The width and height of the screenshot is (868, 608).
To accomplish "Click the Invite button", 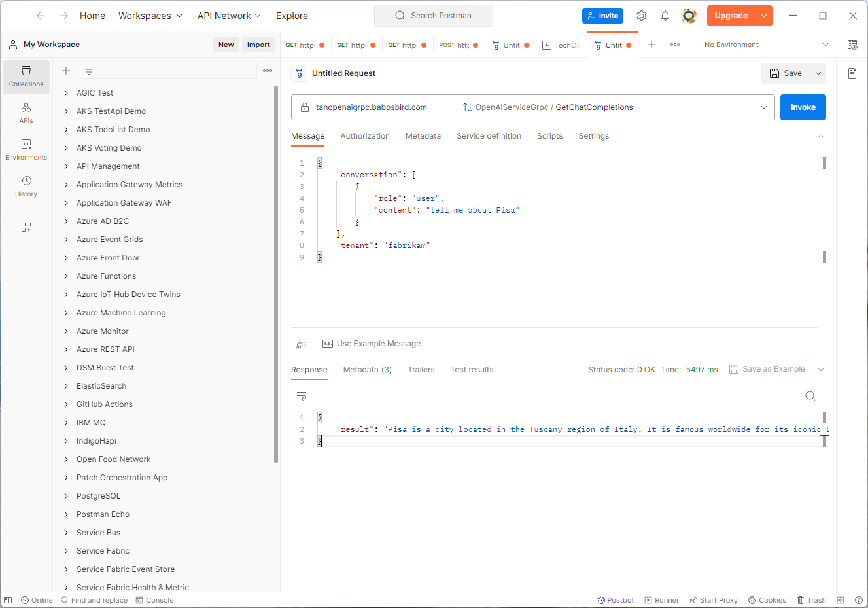I will [602, 16].
